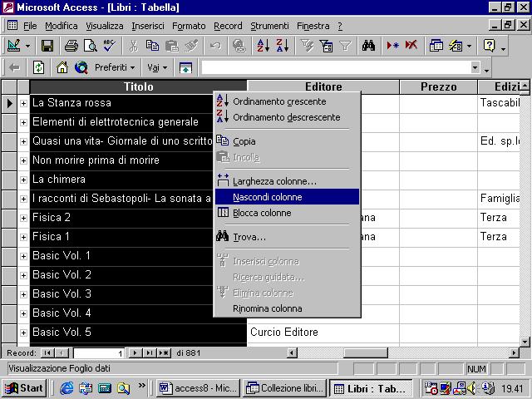Click Filter by Form icon

point(326,46)
